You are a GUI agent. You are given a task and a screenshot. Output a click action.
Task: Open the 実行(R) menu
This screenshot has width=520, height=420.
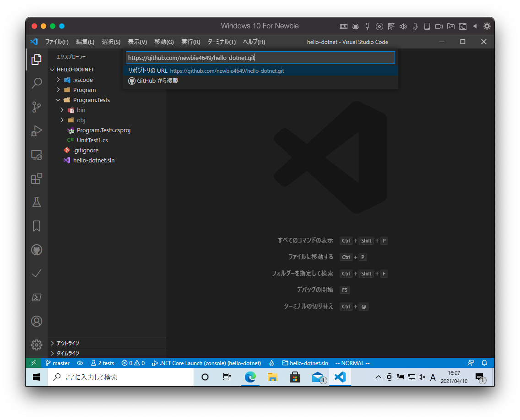coord(191,42)
